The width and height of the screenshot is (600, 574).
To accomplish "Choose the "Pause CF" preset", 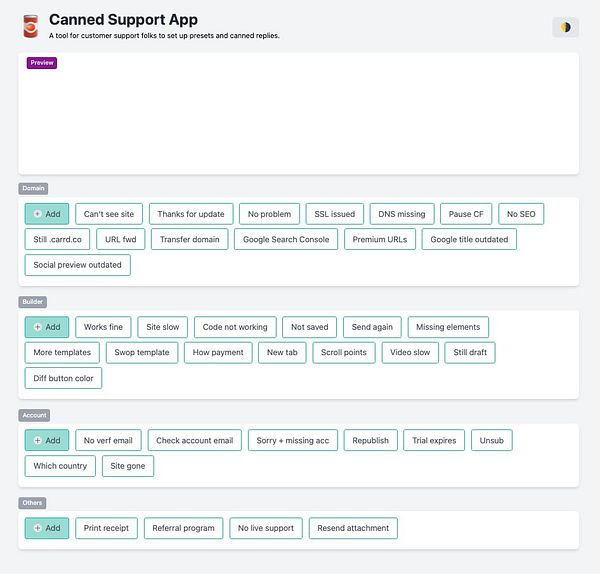I will [466, 214].
